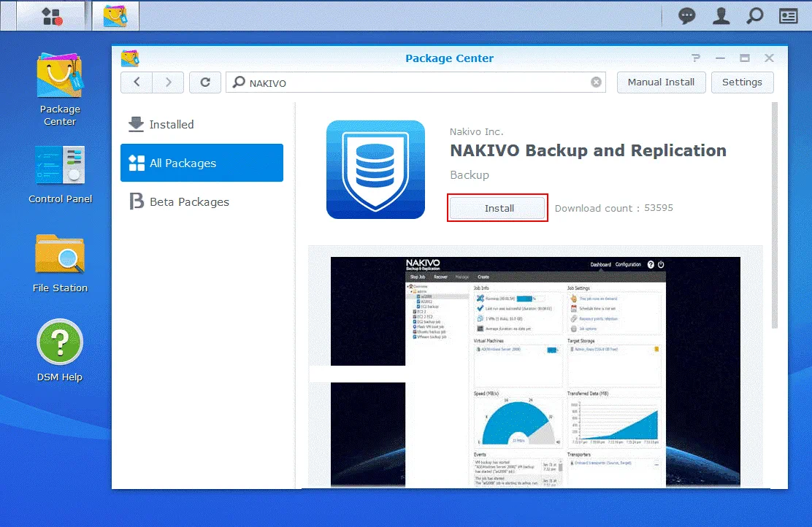Screen dimensions: 812x527
Task: Click the Manual Install button
Action: pyautogui.click(x=661, y=82)
